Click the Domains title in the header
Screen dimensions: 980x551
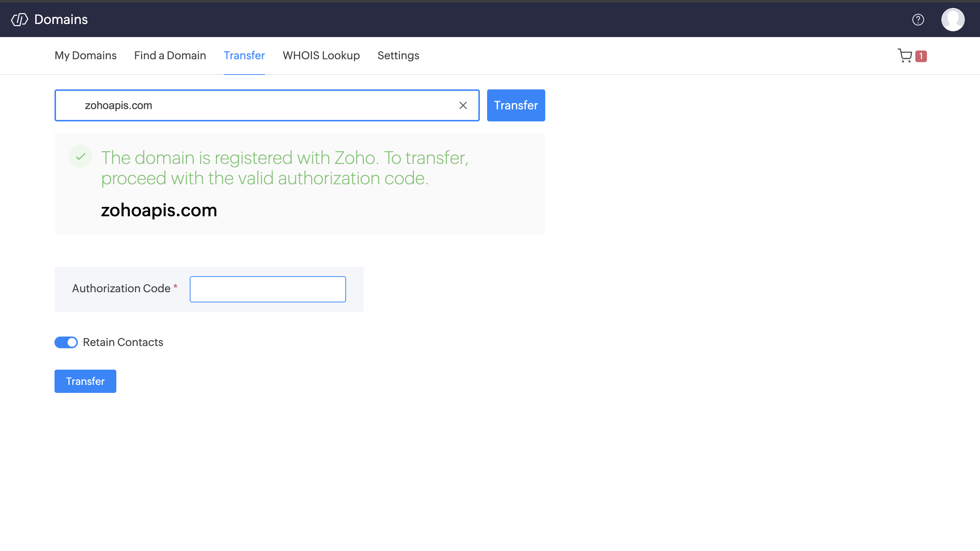coord(61,19)
